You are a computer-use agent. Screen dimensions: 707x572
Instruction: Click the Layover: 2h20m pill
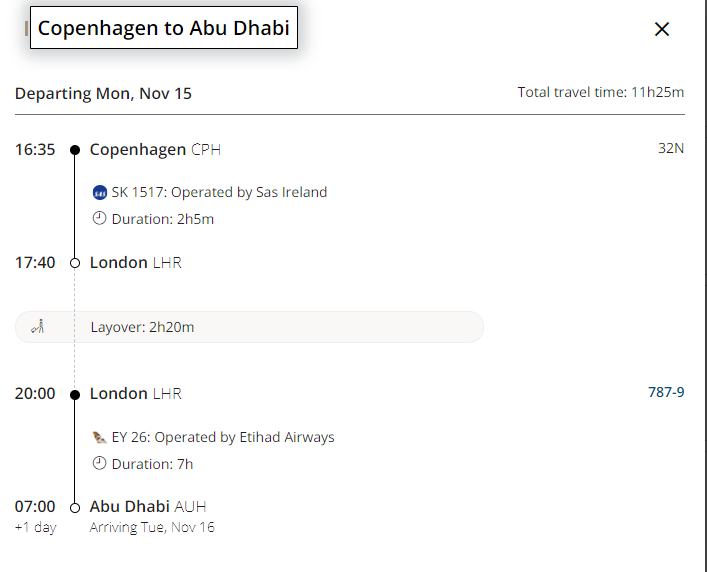249,326
